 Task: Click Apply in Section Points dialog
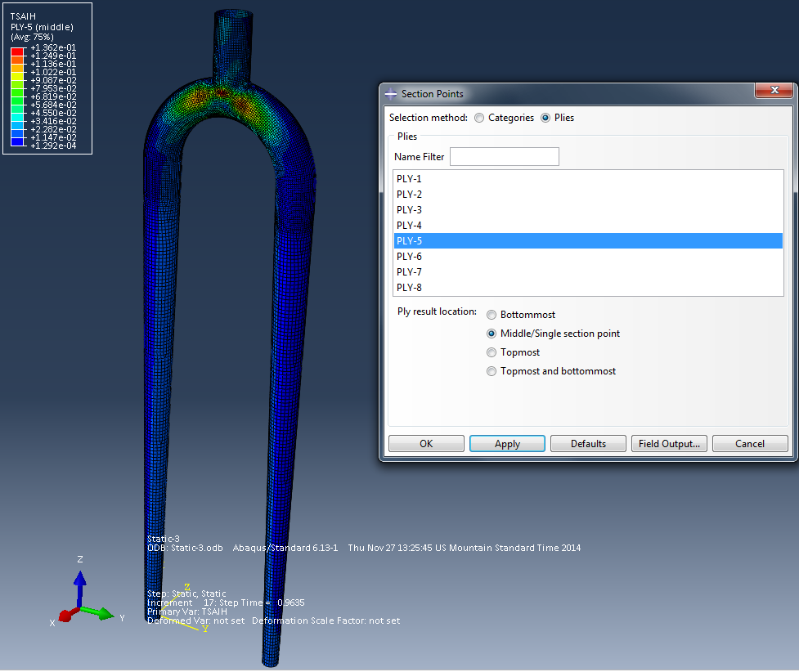pyautogui.click(x=507, y=444)
